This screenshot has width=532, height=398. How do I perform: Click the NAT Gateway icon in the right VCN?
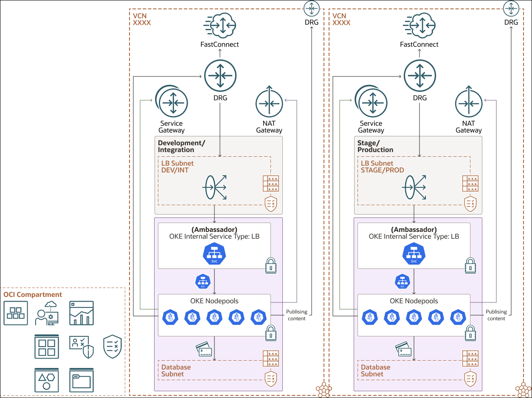(x=468, y=102)
